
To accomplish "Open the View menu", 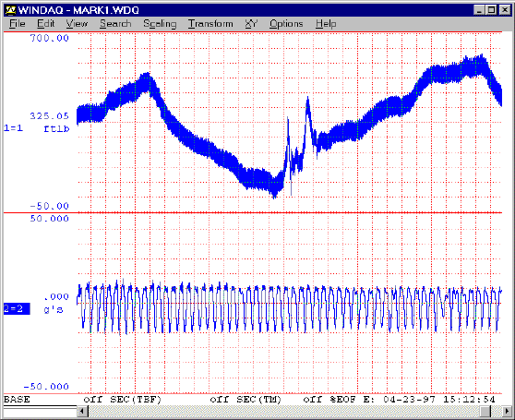I will point(77,24).
